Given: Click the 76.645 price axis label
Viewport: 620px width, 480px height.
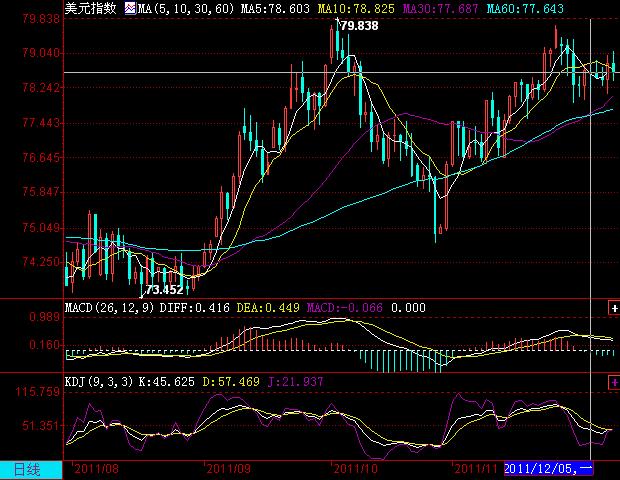Looking at the screenshot, I should pos(42,157).
